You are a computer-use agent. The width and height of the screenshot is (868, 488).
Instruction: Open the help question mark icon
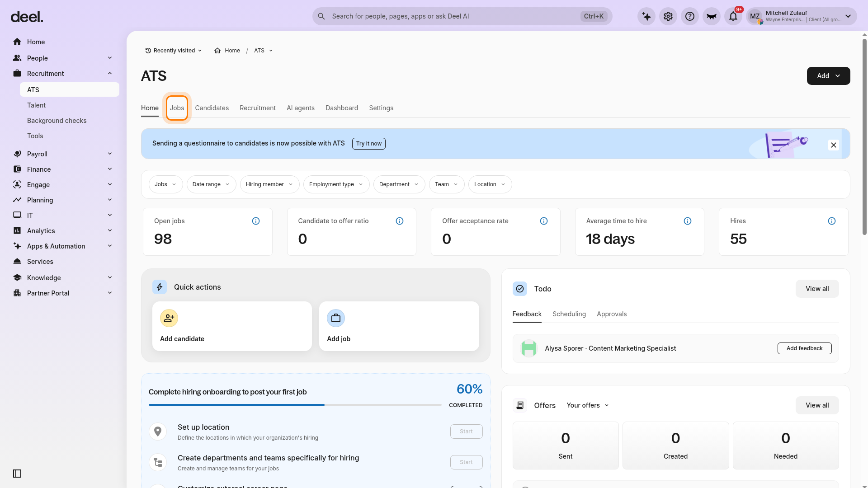tap(690, 17)
